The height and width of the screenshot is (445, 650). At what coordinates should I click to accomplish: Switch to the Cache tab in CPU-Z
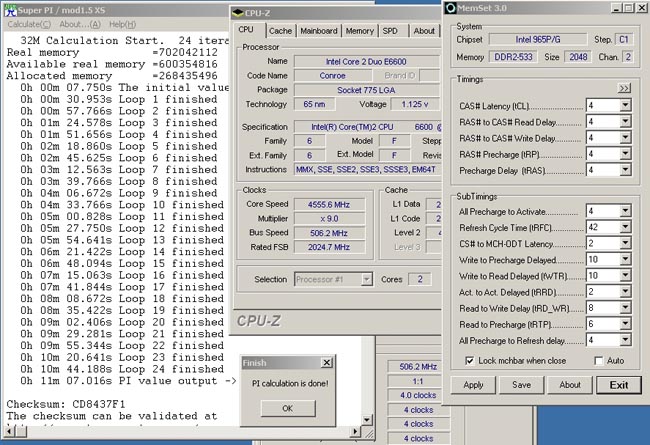pos(280,31)
